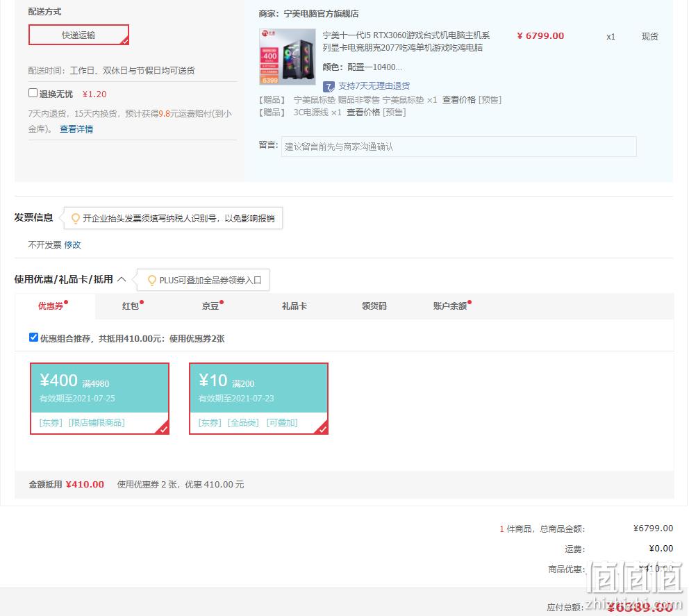Click the [可叠加] coupon tag
Viewport: 689px width, 616px height.
tap(282, 423)
